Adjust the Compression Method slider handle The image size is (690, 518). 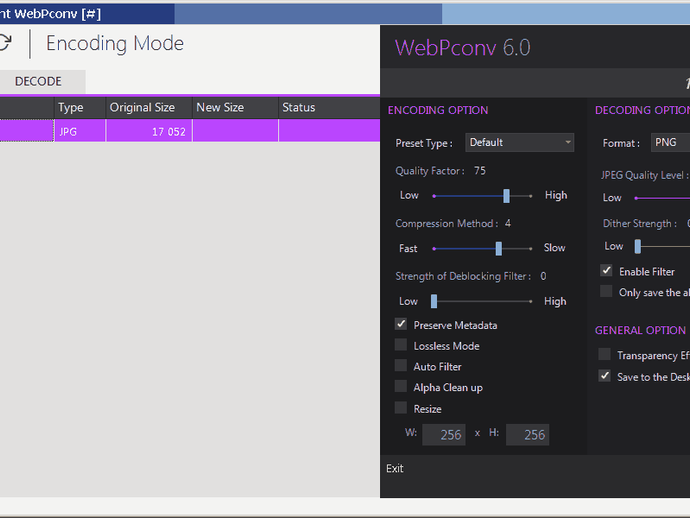[499, 249]
